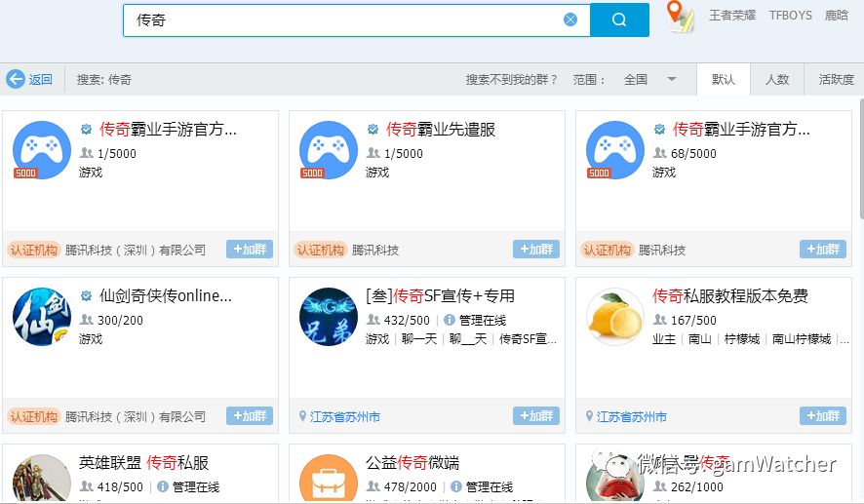Sort results by 活跃度 tab
This screenshot has height=504, width=864.
tap(836, 79)
